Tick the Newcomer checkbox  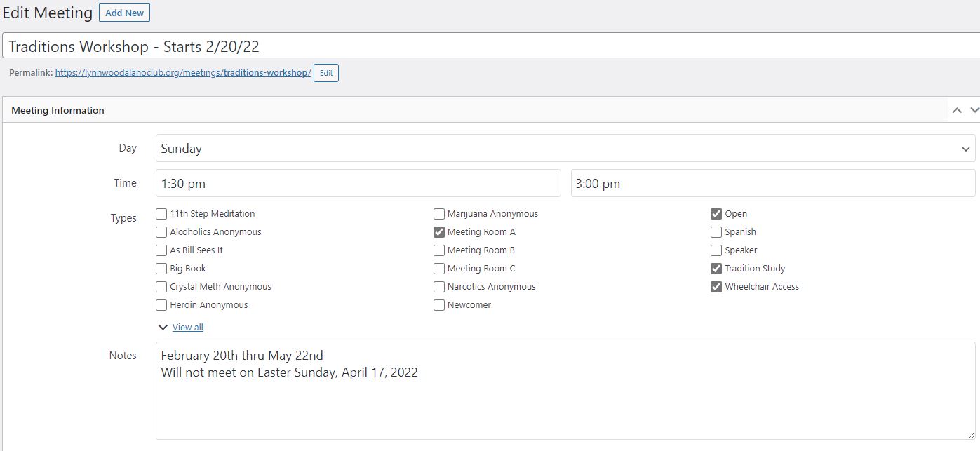coord(439,305)
